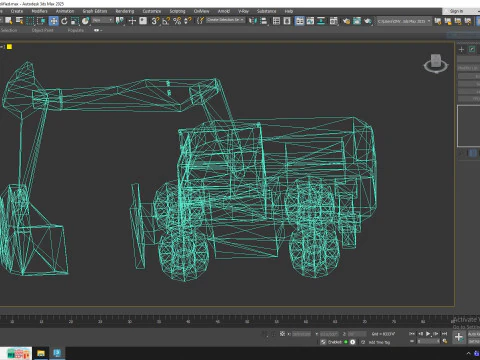Toggle the Ribbon display
Viewport: 480px width, 360px height.
click(x=300, y=21)
